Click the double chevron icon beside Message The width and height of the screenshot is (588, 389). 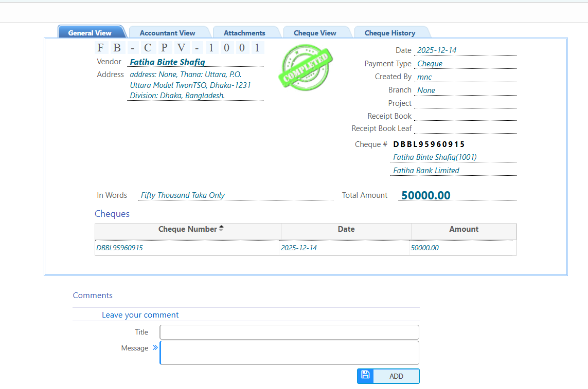pyautogui.click(x=155, y=348)
